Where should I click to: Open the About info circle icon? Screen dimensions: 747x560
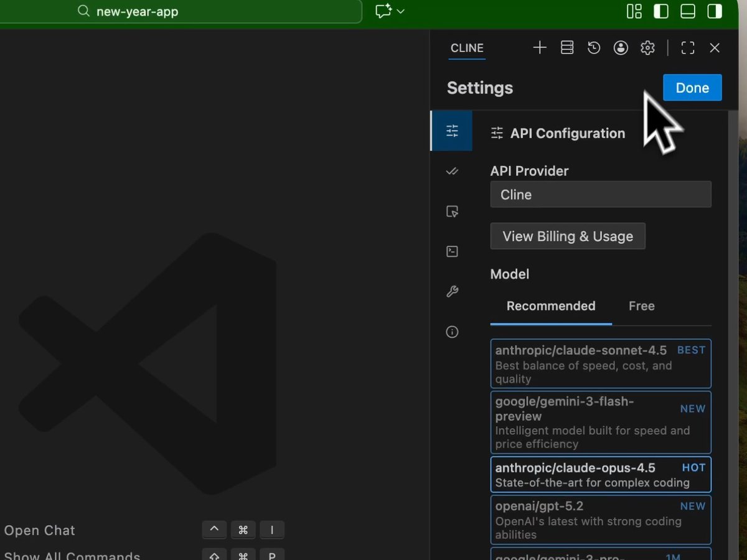coord(453,332)
